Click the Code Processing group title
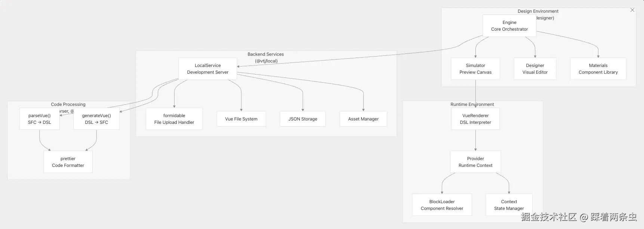 coord(68,104)
